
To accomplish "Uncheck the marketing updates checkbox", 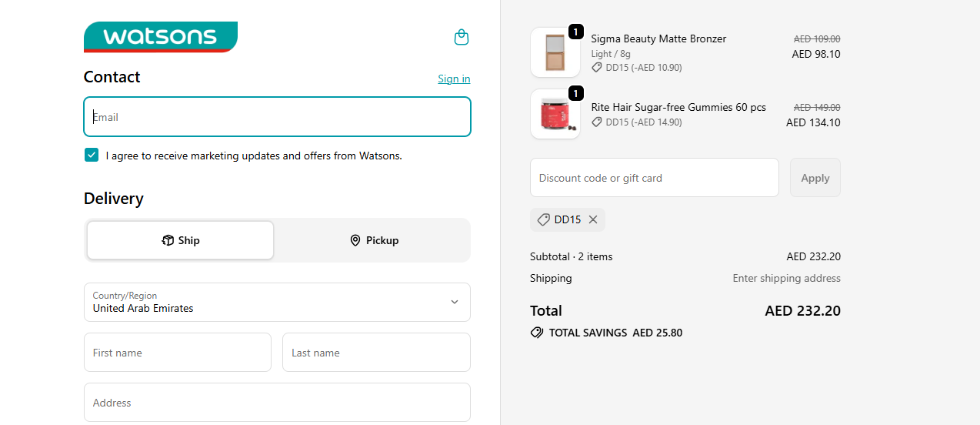I will pos(92,155).
